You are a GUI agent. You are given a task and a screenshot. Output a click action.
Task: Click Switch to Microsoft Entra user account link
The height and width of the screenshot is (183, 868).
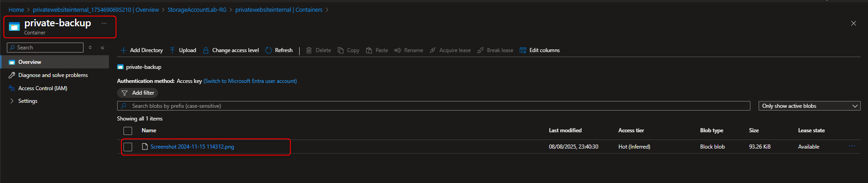coord(250,81)
